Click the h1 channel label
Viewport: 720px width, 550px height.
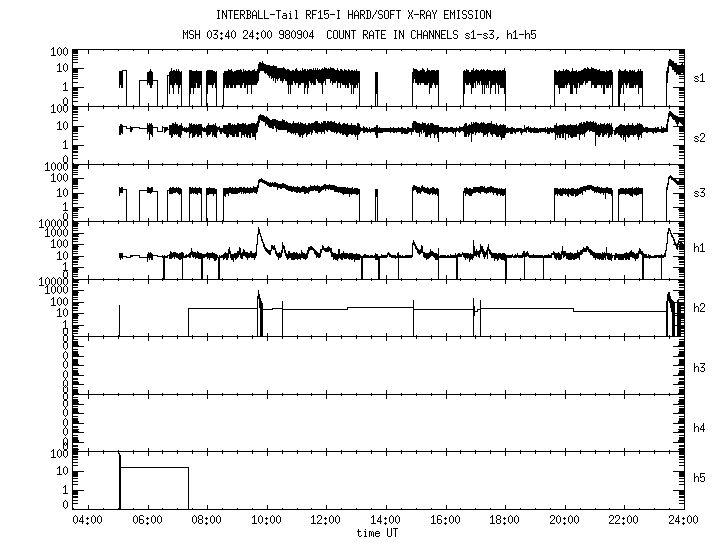[701, 248]
